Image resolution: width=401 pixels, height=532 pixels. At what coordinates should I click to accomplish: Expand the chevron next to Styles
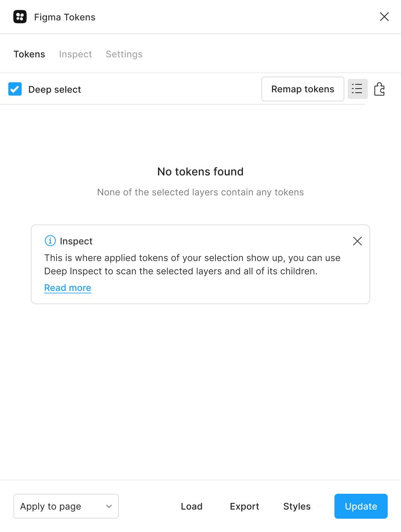click(x=319, y=506)
